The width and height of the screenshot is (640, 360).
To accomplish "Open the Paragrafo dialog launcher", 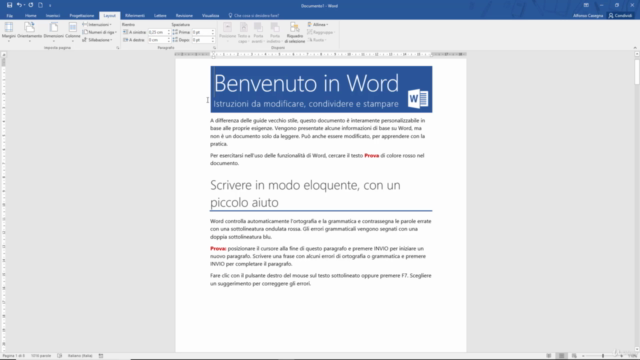I will pos(214,48).
